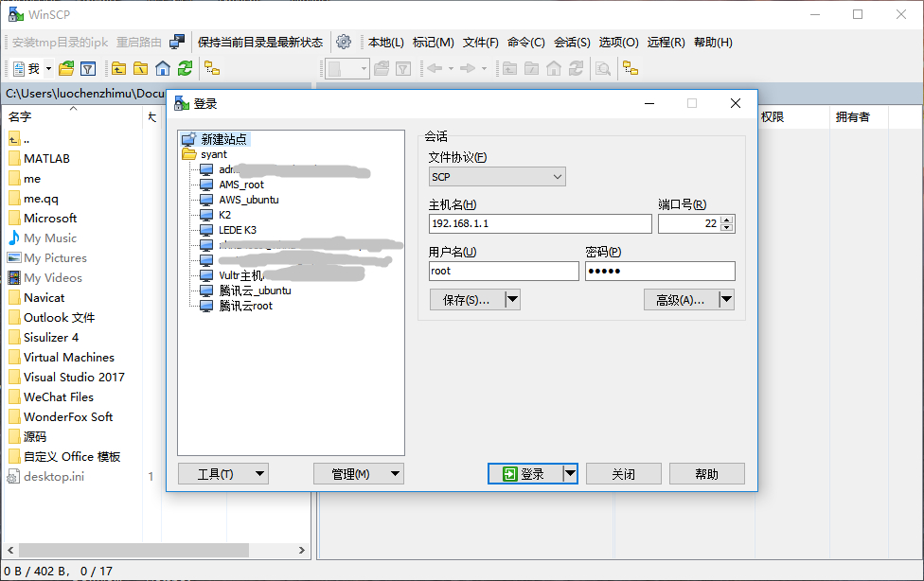The image size is (924, 581).
Task: Toggle the remote directory tree icon
Action: pyautogui.click(x=631, y=69)
